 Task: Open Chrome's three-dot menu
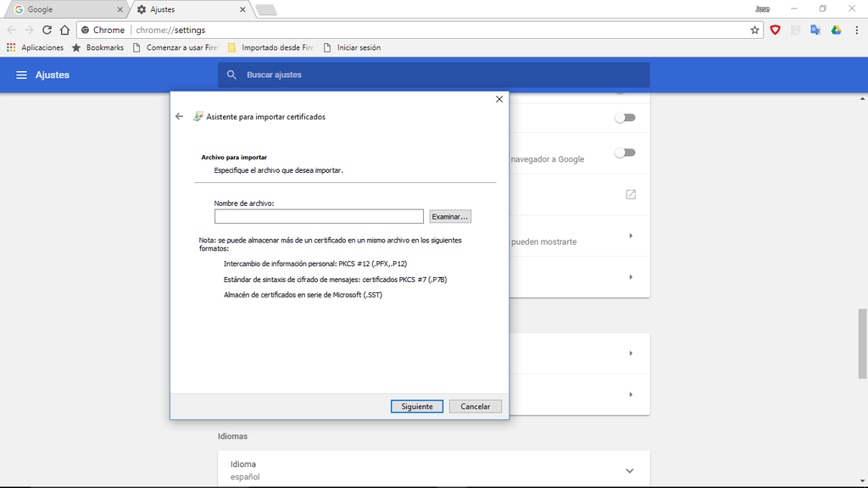click(x=856, y=30)
